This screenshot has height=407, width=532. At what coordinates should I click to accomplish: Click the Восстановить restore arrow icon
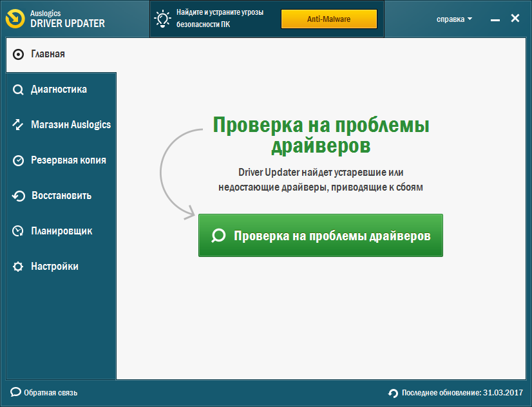19,196
